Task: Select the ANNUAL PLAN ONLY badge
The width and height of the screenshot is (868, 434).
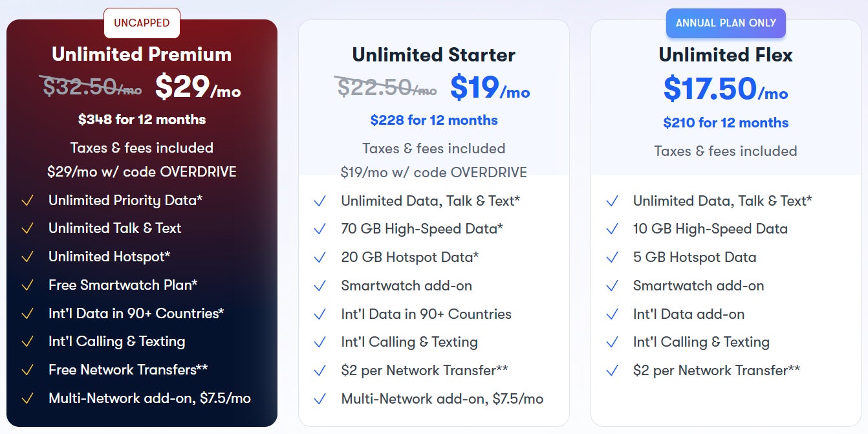Action: pos(726,23)
